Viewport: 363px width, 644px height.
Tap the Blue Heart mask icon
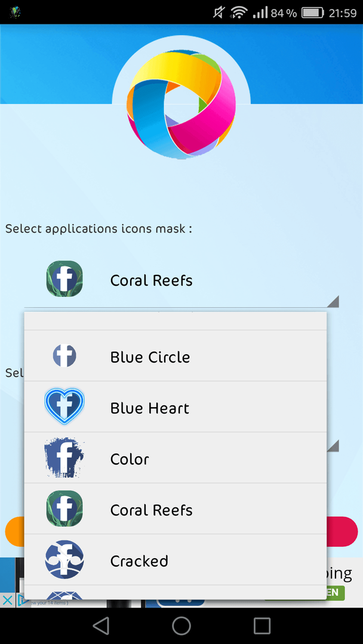point(64,407)
